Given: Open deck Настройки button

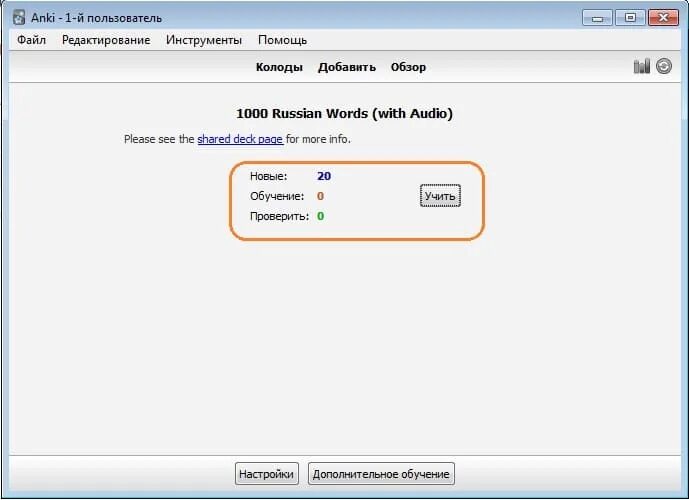Looking at the screenshot, I should 266,474.
